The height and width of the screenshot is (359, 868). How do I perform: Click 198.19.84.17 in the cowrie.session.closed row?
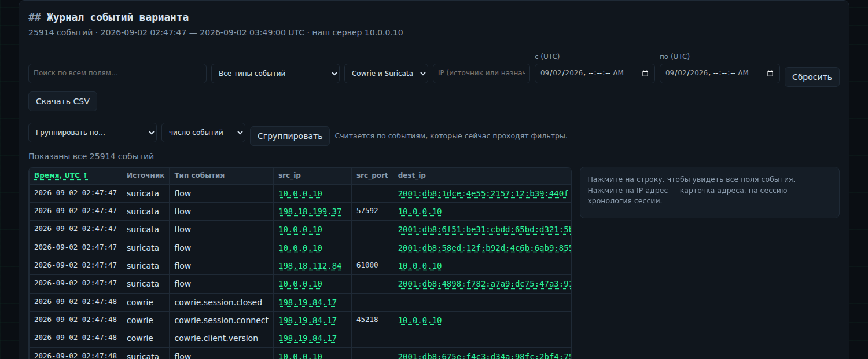(307, 302)
